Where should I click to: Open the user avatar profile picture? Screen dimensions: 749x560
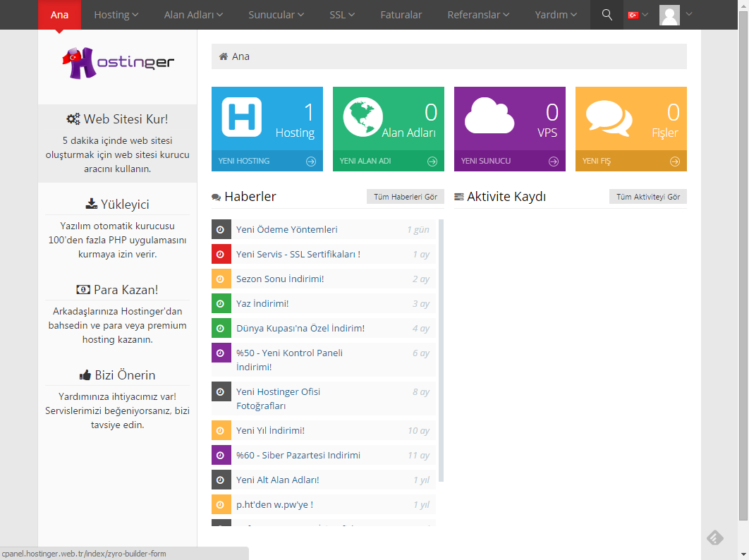669,15
